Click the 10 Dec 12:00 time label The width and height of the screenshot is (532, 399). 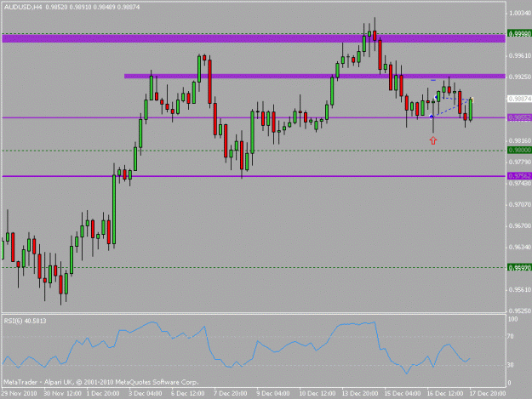(x=317, y=394)
